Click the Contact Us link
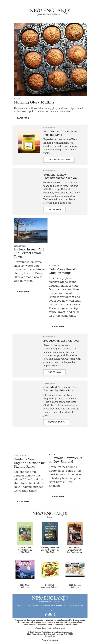This screenshot has height=644, width=100. point(50,636)
